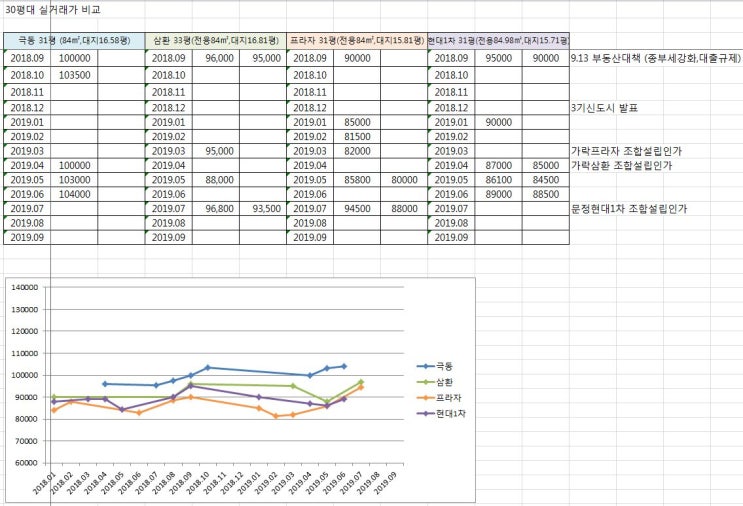Click the 삼환 legend entry in chart

pos(435,382)
